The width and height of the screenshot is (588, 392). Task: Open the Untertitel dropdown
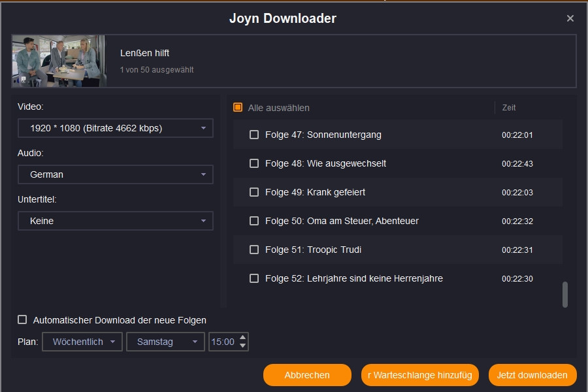115,221
